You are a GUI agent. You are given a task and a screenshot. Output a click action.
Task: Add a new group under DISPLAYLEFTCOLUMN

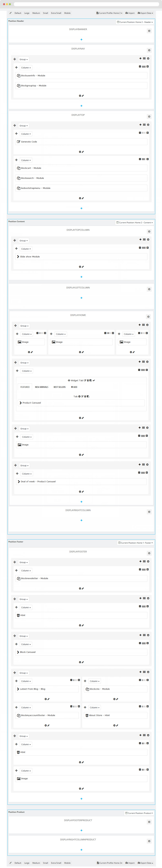(81, 298)
